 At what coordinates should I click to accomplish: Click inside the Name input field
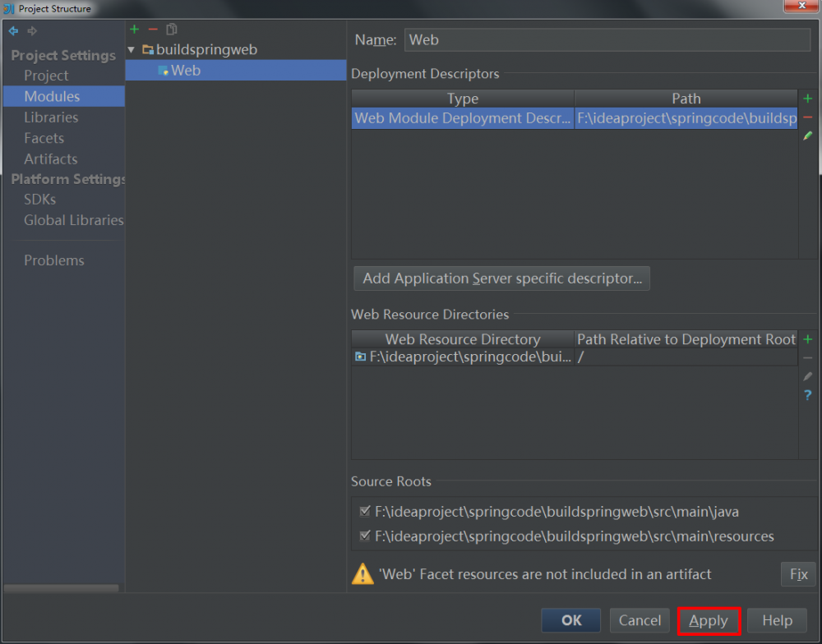[x=608, y=39]
